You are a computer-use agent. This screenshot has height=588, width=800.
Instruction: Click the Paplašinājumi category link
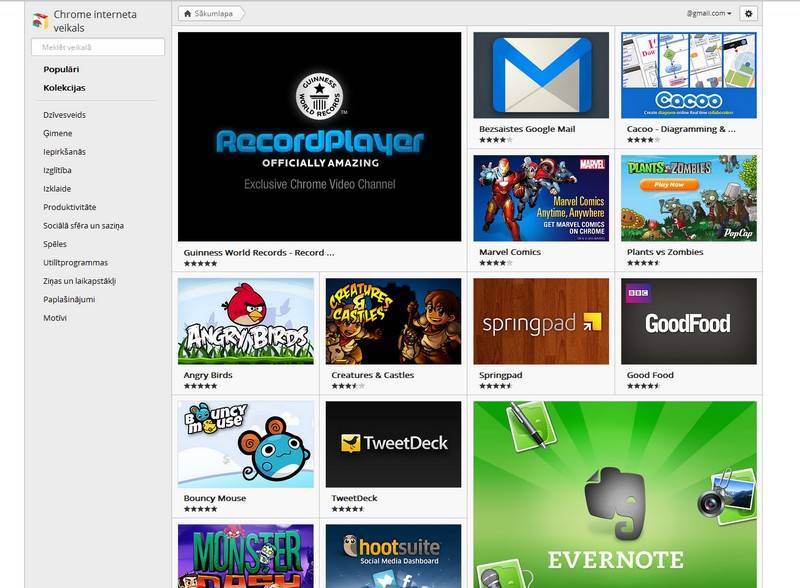pos(68,299)
